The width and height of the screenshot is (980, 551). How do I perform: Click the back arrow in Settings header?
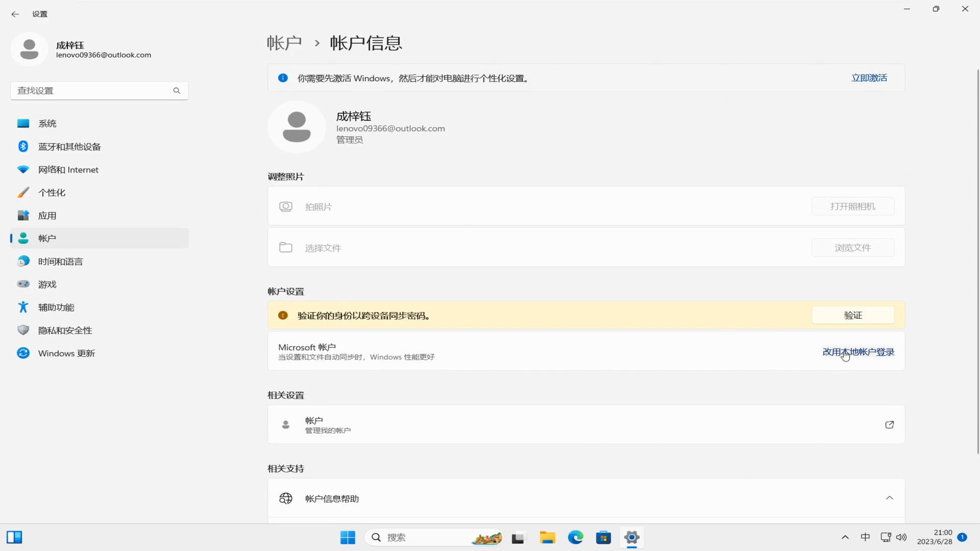coord(15,14)
